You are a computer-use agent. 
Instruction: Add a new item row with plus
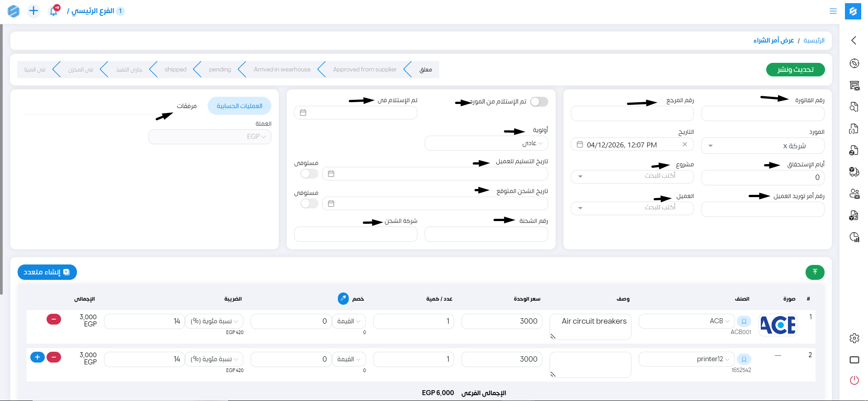[x=38, y=357]
